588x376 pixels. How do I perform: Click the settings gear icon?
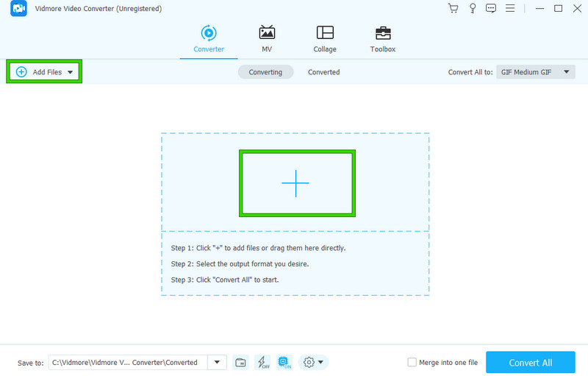tap(309, 362)
